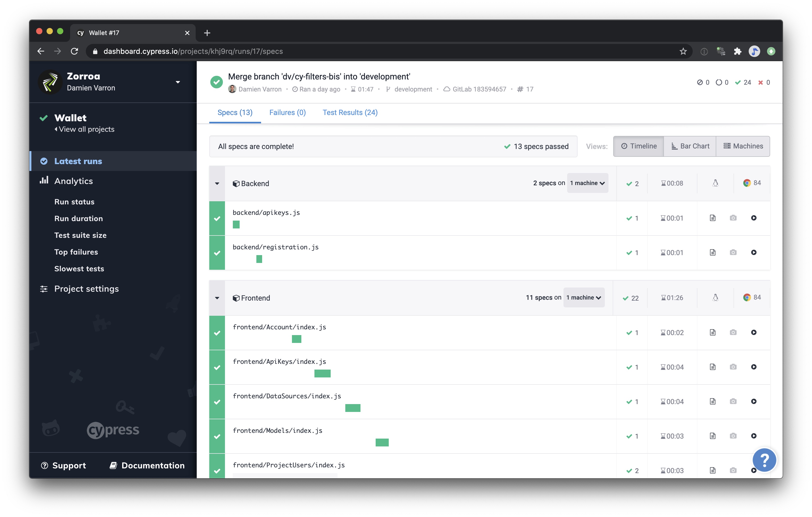Collapse the Frontend spec group
Screen dimensions: 812x517
217,298
